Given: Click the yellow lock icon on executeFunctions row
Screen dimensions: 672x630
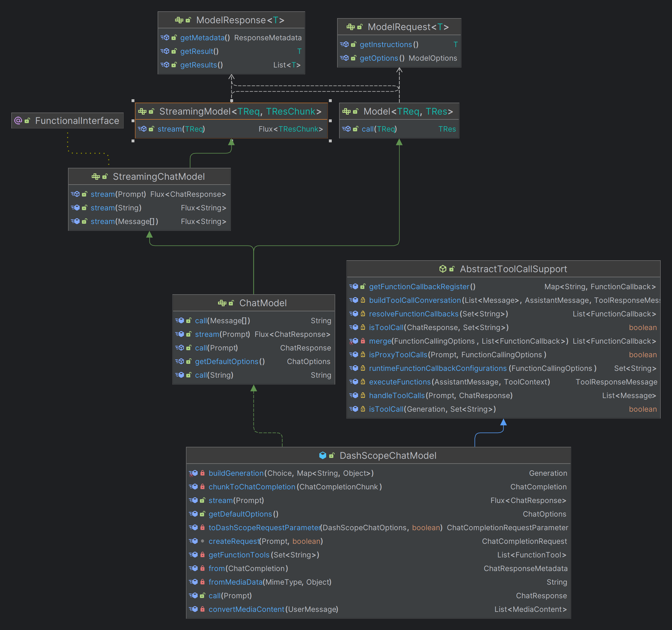Looking at the screenshot, I should pyautogui.click(x=363, y=382).
